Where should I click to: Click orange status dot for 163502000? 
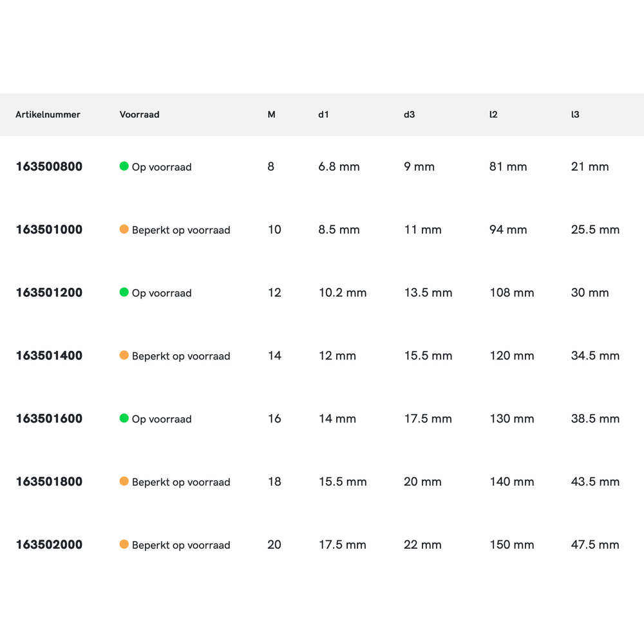tap(124, 545)
